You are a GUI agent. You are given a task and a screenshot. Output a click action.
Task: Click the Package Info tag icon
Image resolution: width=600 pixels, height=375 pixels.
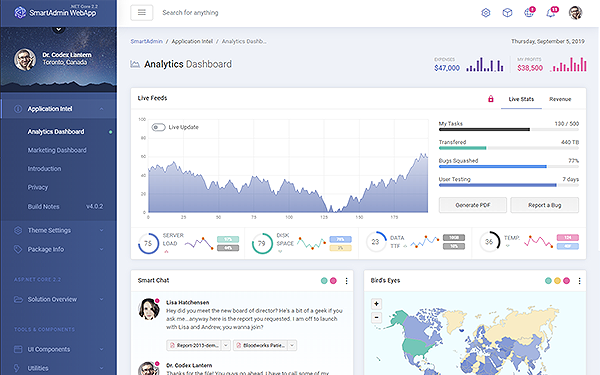[18, 249]
